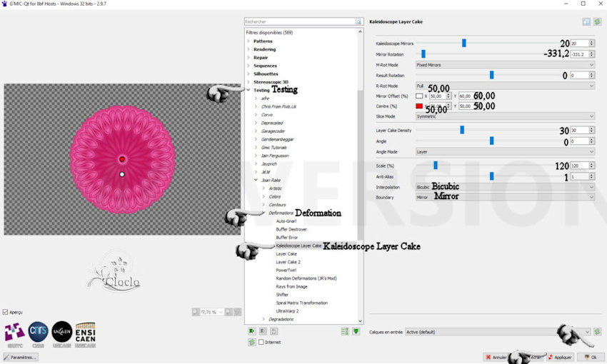Viewport: 607px width, 364px height.
Task: Toggle the Aperçu preview checkbox
Action: 6,312
